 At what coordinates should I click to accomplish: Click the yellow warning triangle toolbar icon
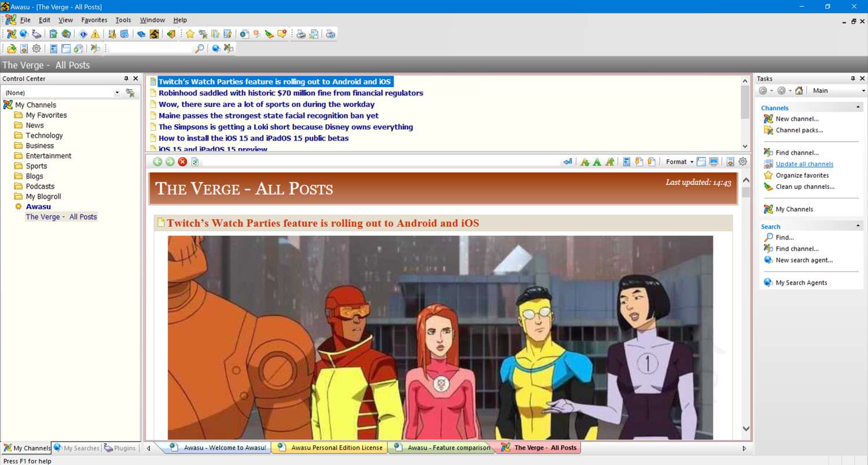(x=95, y=34)
